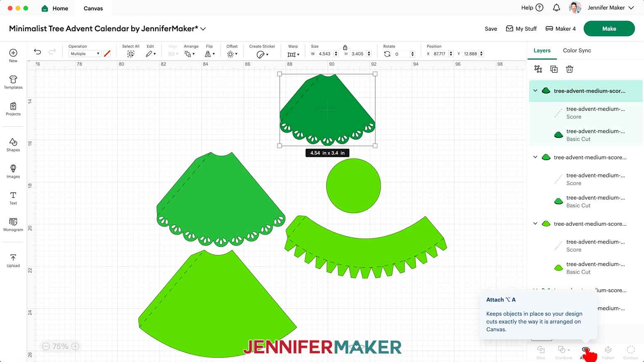Open the Flip options

(x=210, y=54)
